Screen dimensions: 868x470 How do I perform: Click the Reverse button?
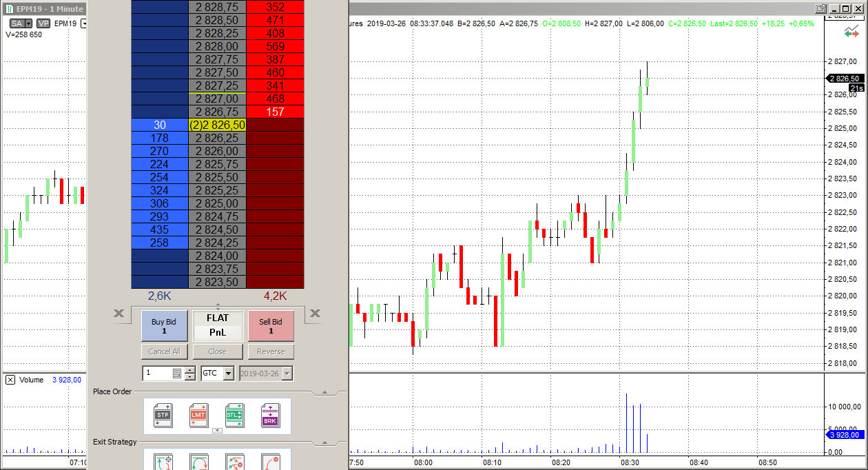click(x=271, y=351)
